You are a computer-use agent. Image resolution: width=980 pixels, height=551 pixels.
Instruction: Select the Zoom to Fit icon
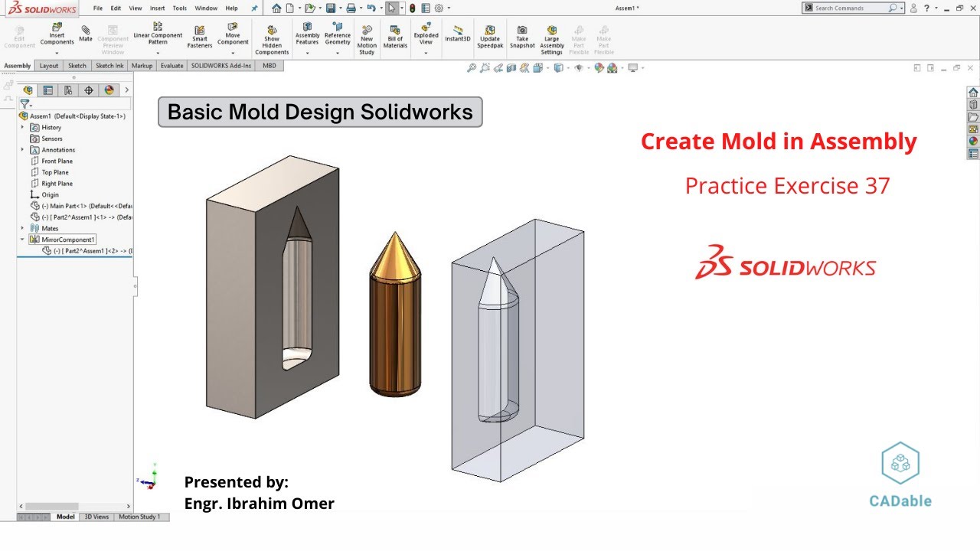472,67
